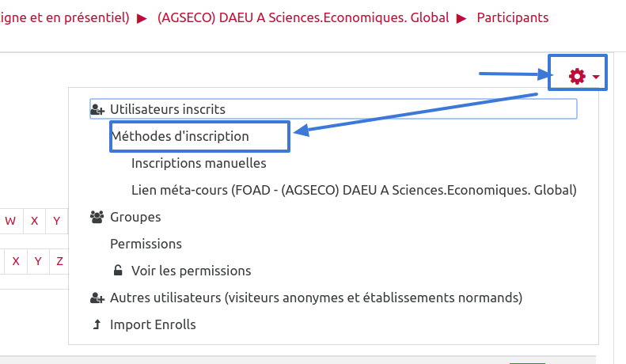The width and height of the screenshot is (626, 364).
Task: Go to Groupes
Action: [x=135, y=217]
